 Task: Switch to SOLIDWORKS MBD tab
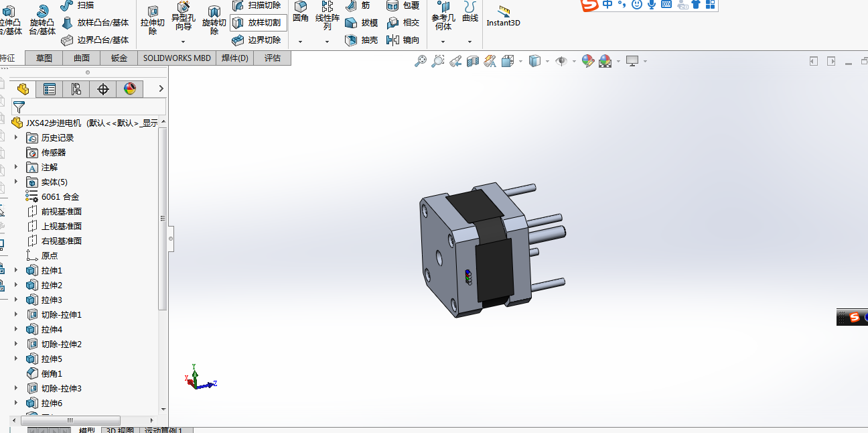(x=177, y=58)
